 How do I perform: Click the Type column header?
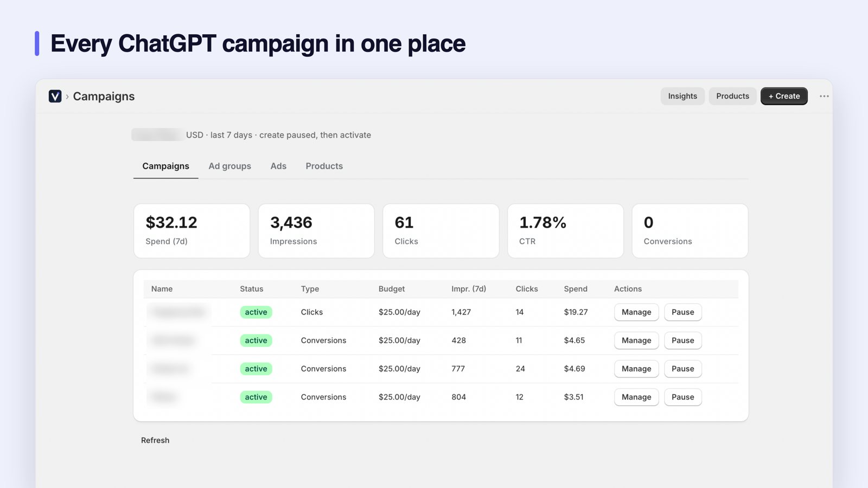[x=310, y=289]
